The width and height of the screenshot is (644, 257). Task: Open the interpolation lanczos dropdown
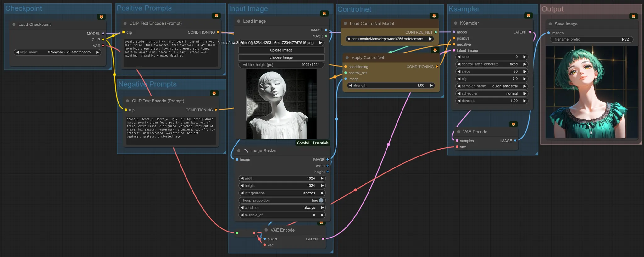pos(281,193)
